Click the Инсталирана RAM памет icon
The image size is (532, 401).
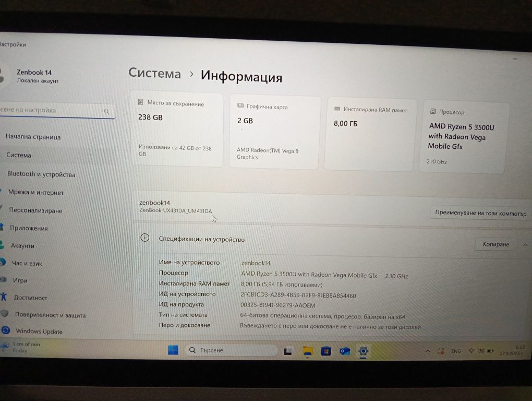coord(337,109)
